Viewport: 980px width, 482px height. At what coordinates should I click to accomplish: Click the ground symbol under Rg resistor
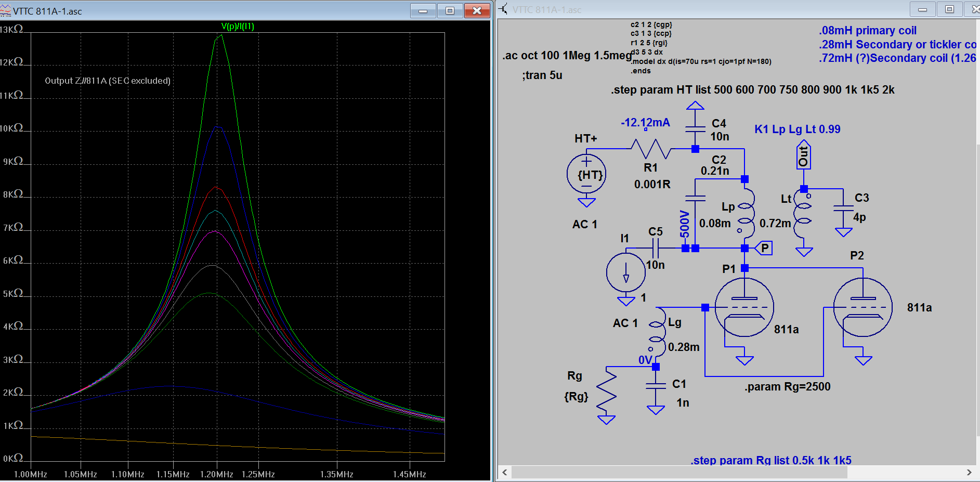click(x=606, y=420)
